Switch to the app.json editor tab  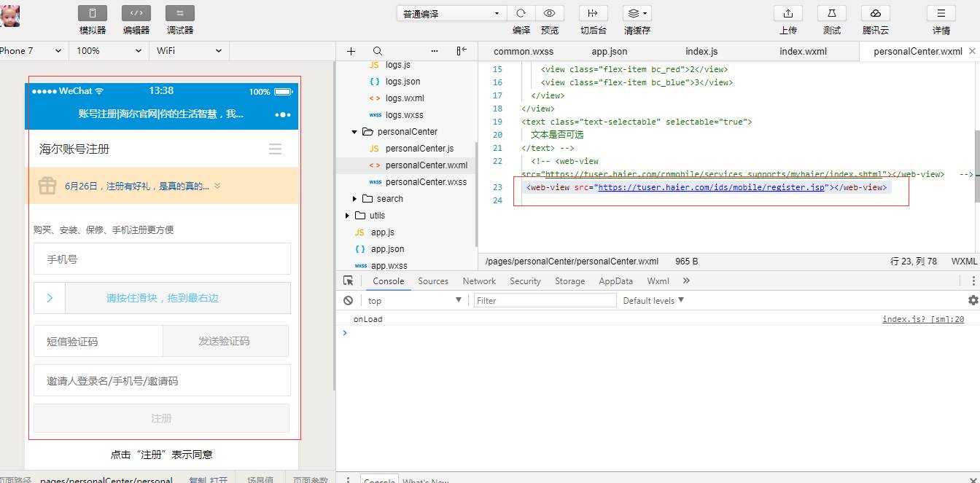point(609,51)
